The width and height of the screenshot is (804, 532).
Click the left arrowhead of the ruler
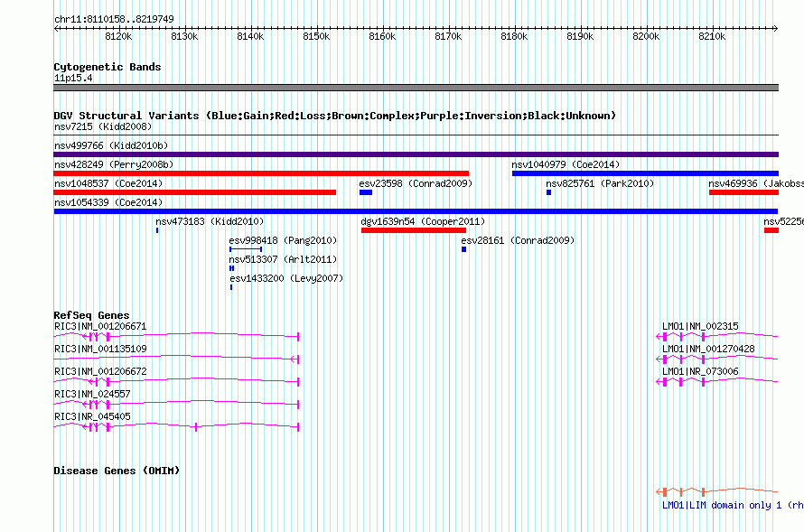coord(56,29)
